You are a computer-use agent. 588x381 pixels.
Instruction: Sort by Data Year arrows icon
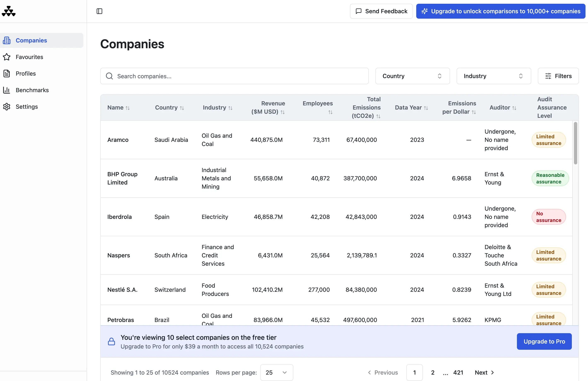[x=426, y=108]
